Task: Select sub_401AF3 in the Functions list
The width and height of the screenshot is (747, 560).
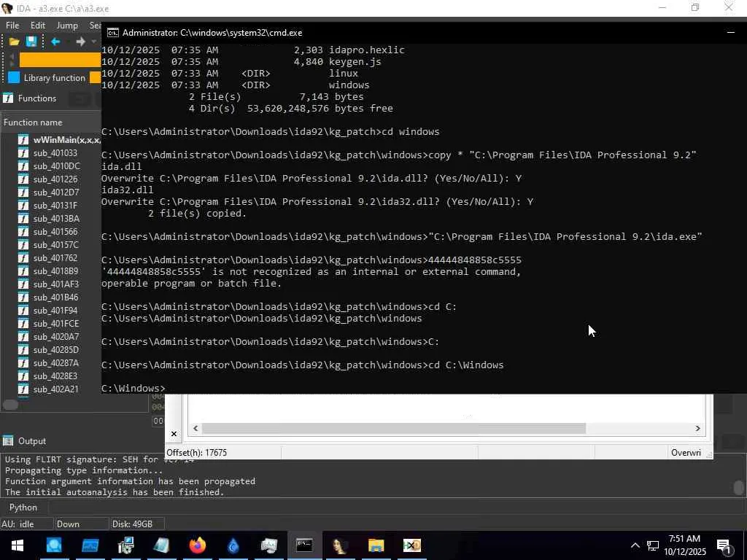Action: pos(55,284)
